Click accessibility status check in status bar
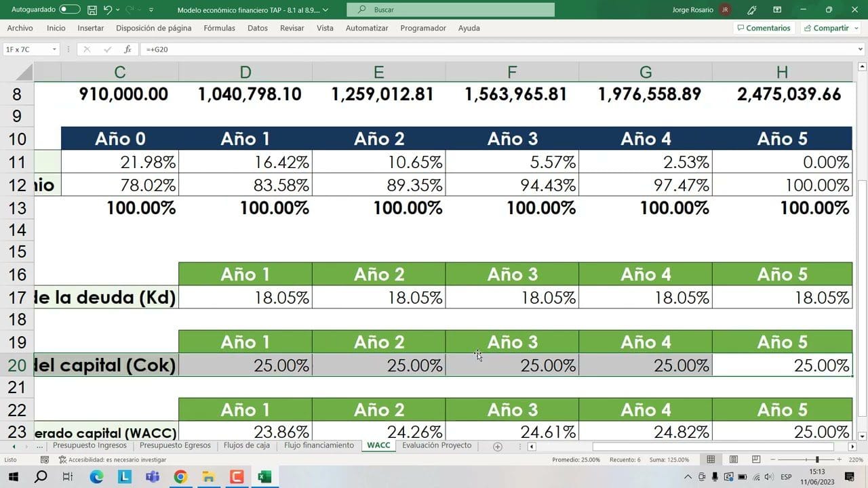The width and height of the screenshot is (868, 488). coord(112,460)
